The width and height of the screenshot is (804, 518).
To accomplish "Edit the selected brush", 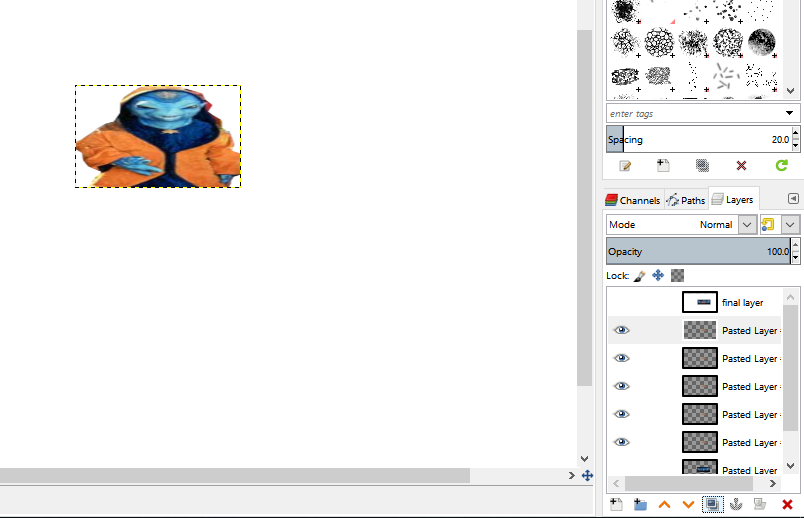I will click(625, 166).
